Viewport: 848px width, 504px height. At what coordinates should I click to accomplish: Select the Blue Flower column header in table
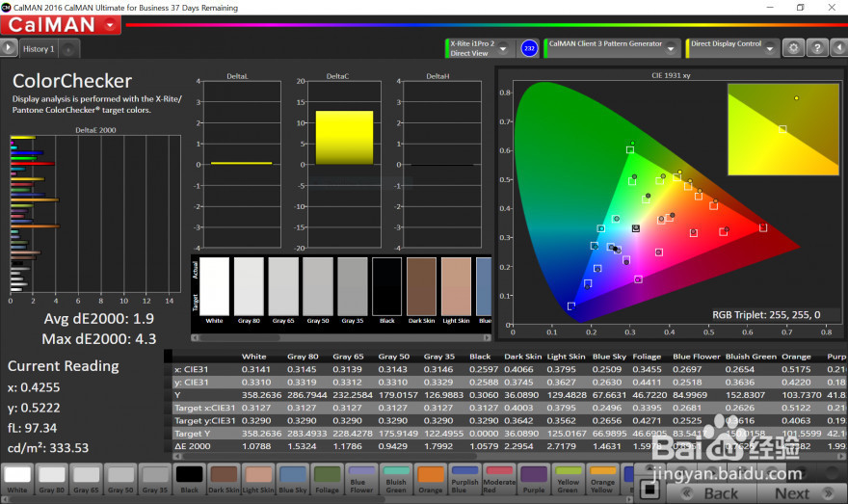coord(696,357)
